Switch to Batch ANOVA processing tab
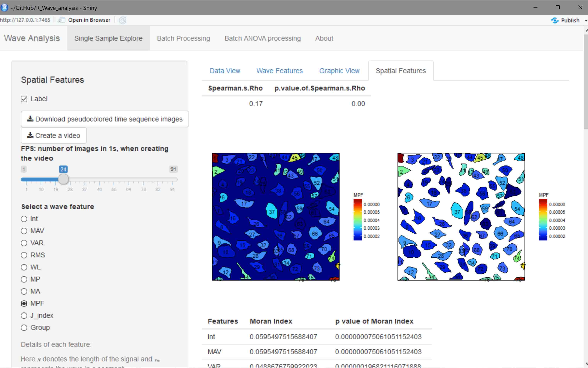Viewport: 588px width, 368px height. [263, 38]
